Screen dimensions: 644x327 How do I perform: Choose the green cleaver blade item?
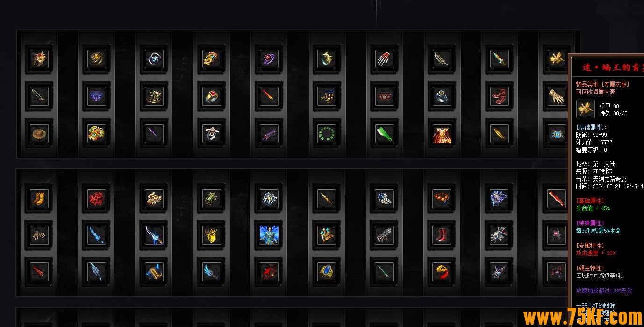pyautogui.click(x=384, y=134)
